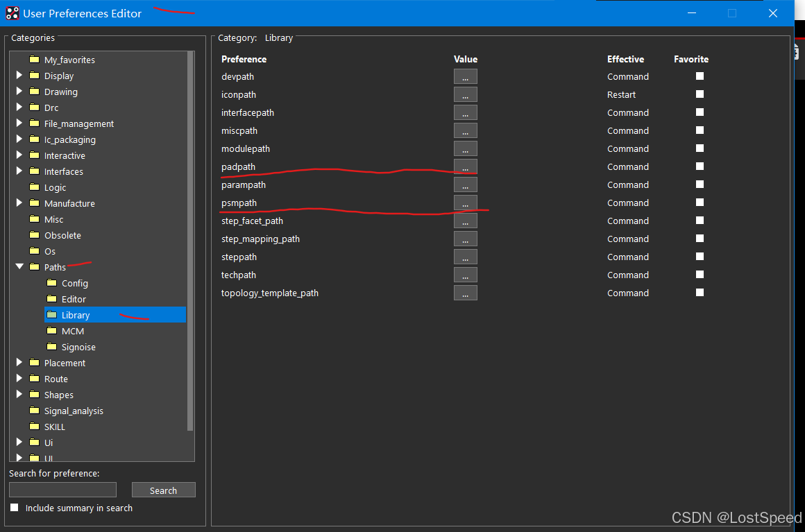Select the Config subfolder icon under Paths
The width and height of the screenshot is (805, 532).
point(52,283)
